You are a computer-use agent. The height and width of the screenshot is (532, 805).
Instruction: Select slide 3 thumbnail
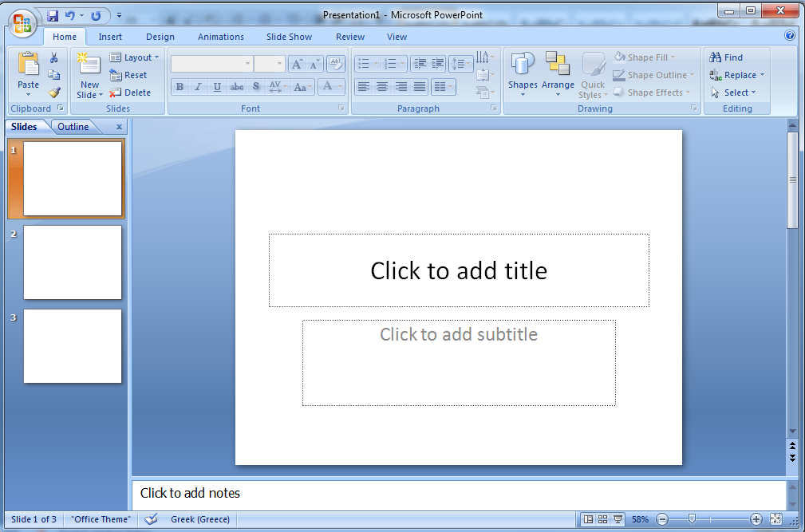click(x=73, y=346)
